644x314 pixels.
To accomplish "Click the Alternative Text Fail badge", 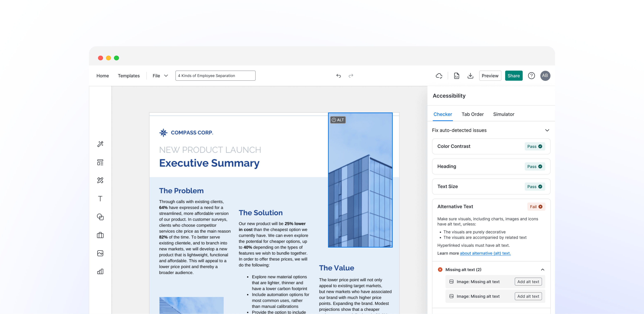I will [x=536, y=207].
